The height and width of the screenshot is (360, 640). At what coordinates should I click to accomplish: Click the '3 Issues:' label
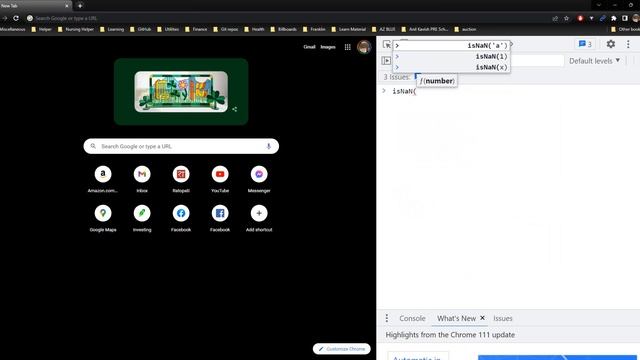396,77
